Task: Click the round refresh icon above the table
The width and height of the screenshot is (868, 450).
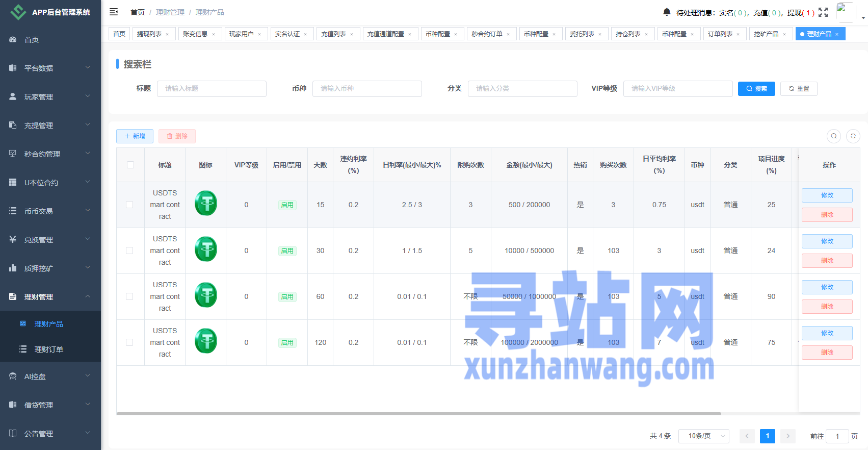Action: click(x=853, y=136)
